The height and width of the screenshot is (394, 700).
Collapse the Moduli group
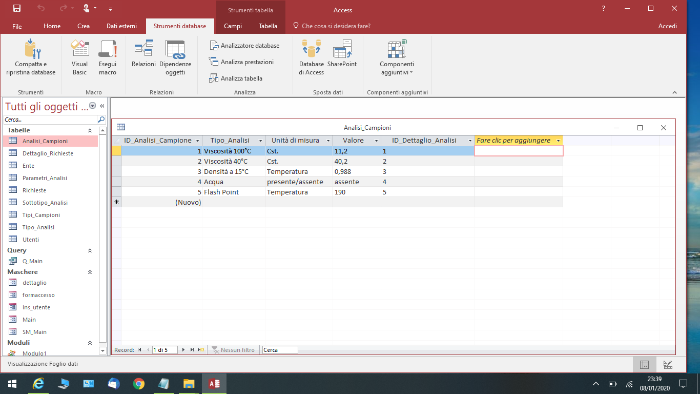pos(90,343)
